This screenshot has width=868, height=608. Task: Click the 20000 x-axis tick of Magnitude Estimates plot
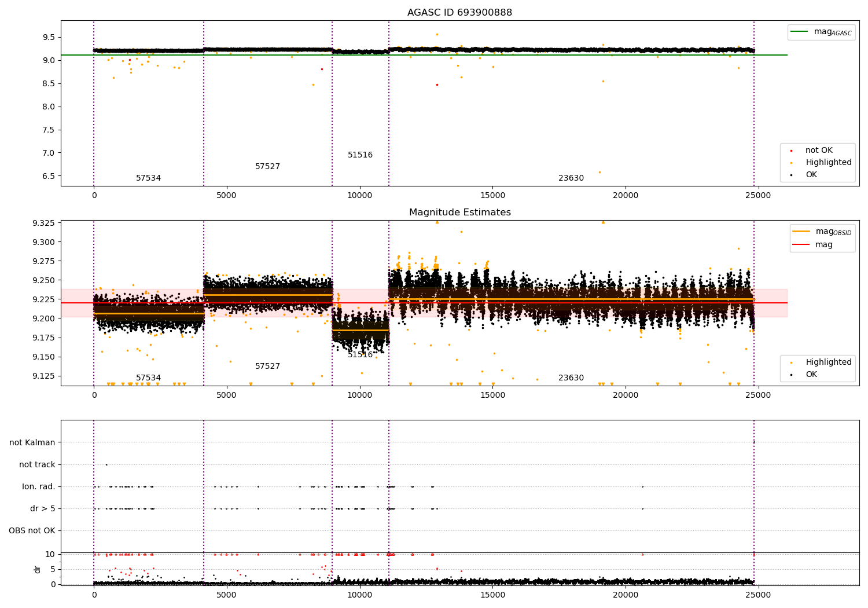click(626, 395)
